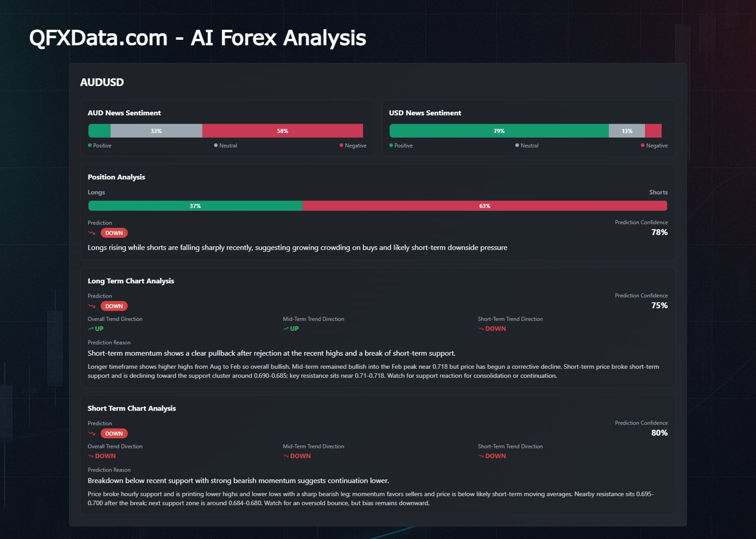Click the gray Neutral legend dot under AUD sentiment
Viewport: 756px width, 539px height.
[216, 145]
